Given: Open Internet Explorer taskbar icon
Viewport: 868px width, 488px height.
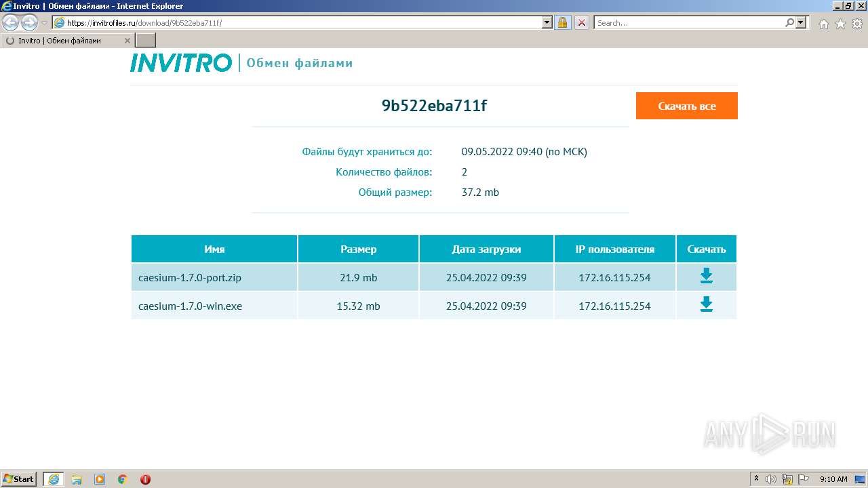Looking at the screenshot, I should pos(54,479).
